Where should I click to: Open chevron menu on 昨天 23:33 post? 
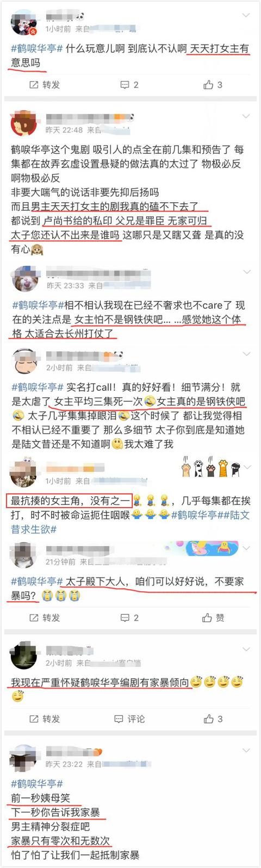click(x=246, y=272)
